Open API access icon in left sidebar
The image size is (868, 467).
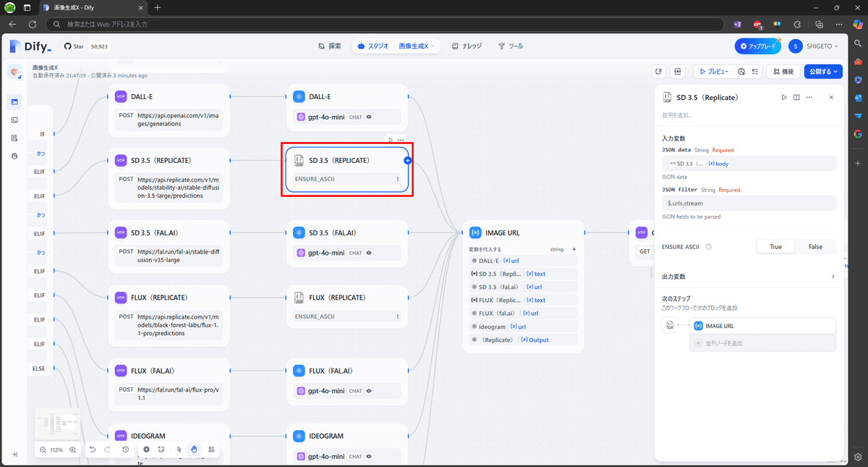(x=14, y=119)
